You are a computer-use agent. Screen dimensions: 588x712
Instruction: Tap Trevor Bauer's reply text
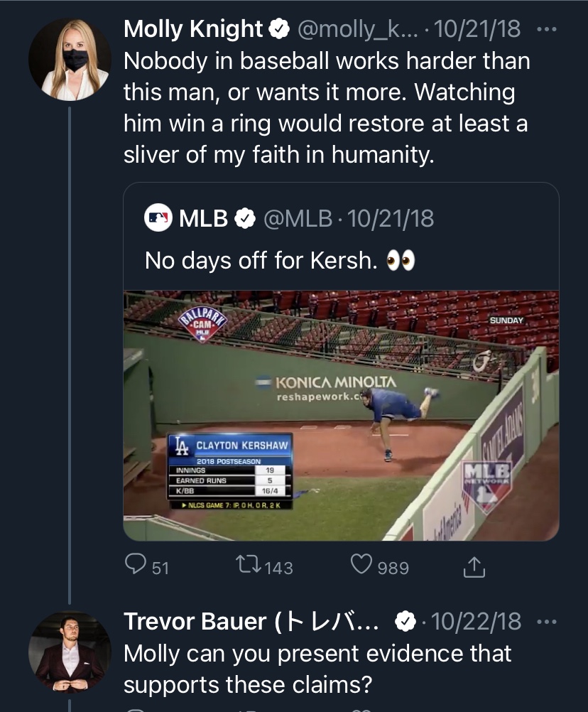click(317, 669)
